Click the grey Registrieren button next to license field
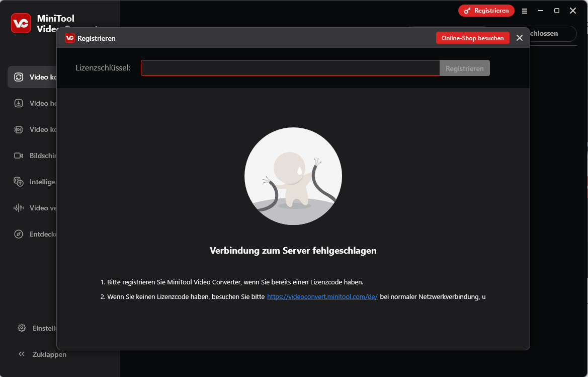This screenshot has height=377, width=588. pyautogui.click(x=465, y=68)
